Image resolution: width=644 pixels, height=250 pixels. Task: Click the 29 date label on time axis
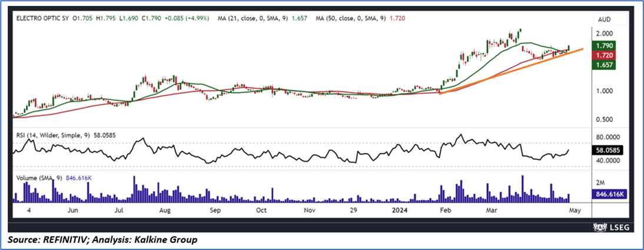pyautogui.click(x=354, y=211)
